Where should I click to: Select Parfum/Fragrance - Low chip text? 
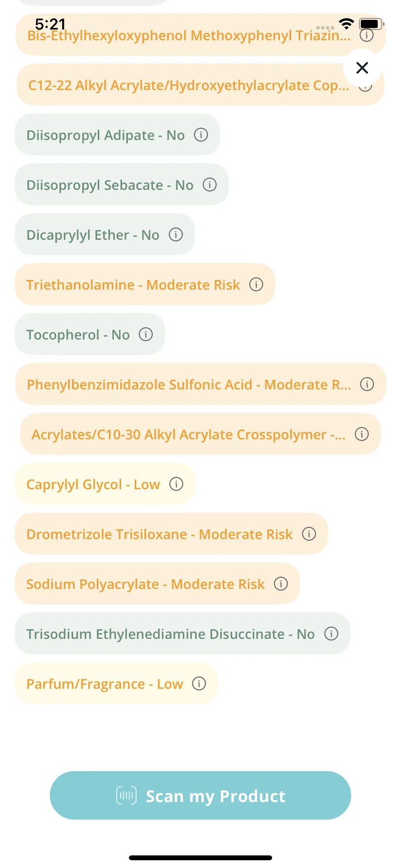(105, 684)
